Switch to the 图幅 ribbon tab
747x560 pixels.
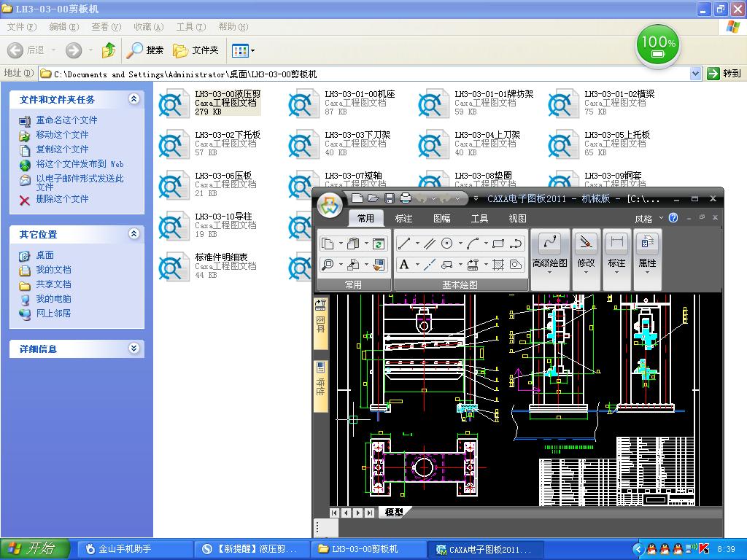tap(441, 219)
